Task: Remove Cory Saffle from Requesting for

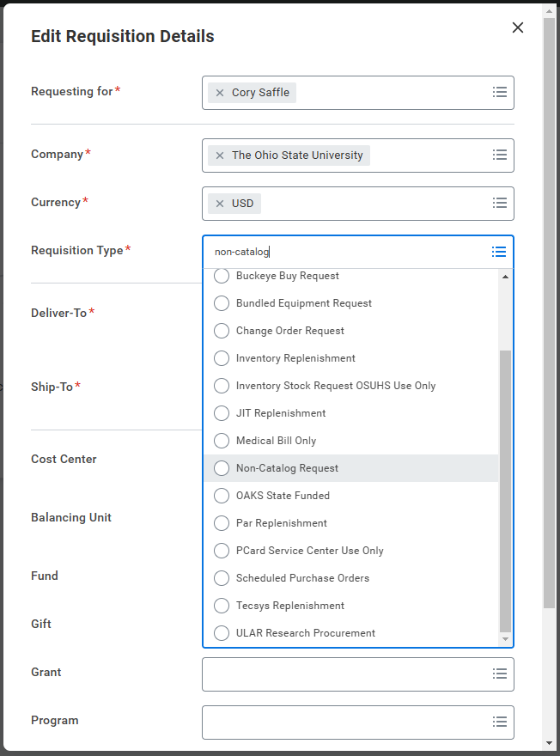Action: click(x=220, y=93)
